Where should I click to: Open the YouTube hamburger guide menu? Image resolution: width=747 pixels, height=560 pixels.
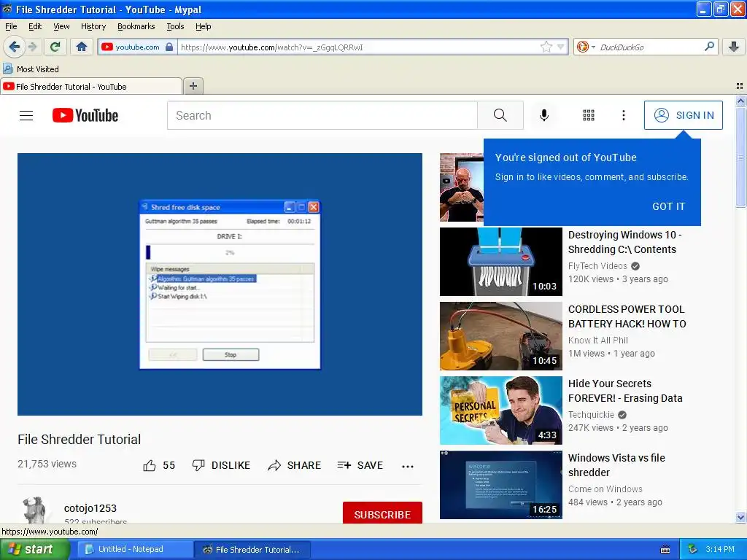(26, 115)
